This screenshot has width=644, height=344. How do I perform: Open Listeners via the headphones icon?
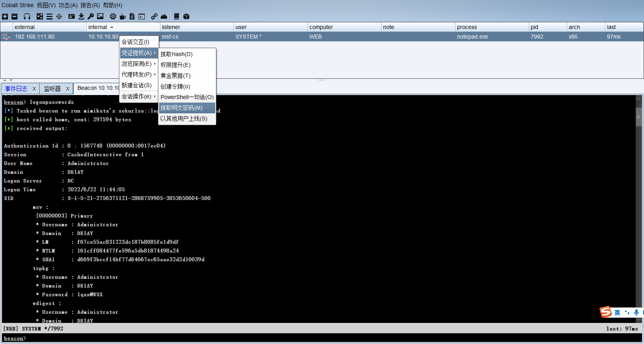tap(27, 16)
